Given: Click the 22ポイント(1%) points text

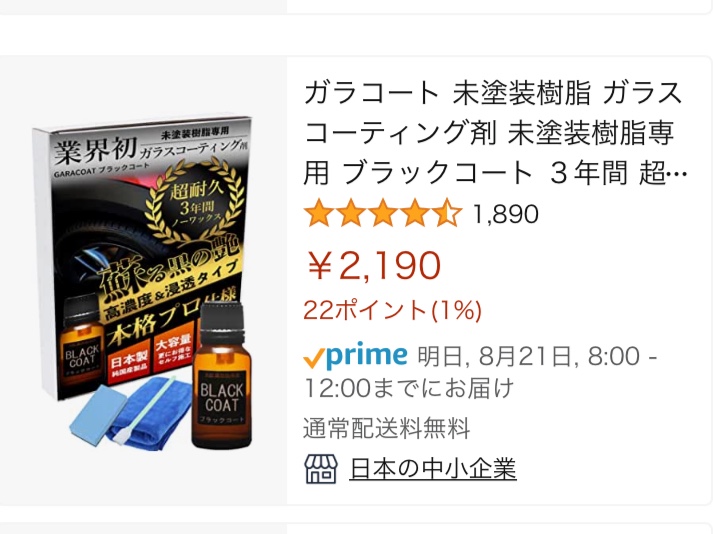Looking at the screenshot, I should pos(392,310).
